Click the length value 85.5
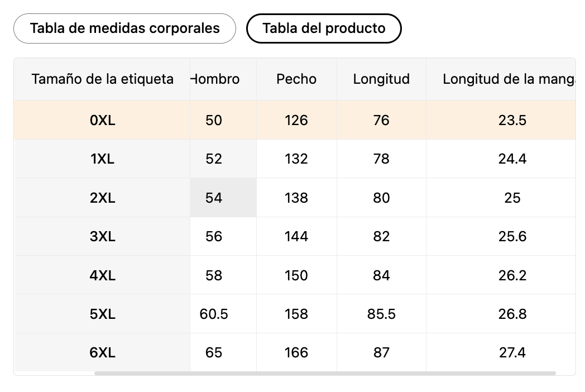This screenshot has height=392, width=585. tap(381, 314)
